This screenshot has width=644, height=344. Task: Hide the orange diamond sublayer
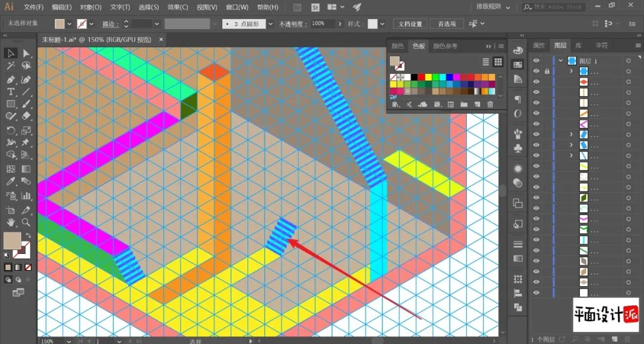click(x=536, y=82)
